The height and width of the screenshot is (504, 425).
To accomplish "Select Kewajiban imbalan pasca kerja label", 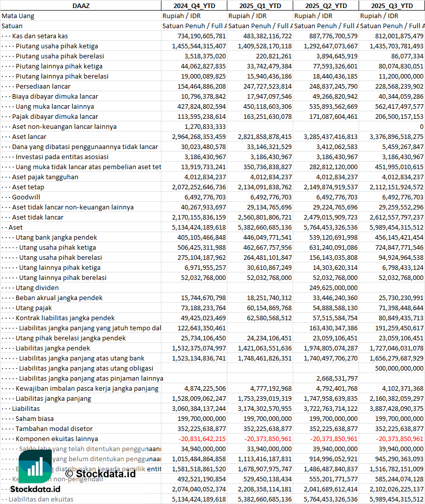I will coord(87,388).
